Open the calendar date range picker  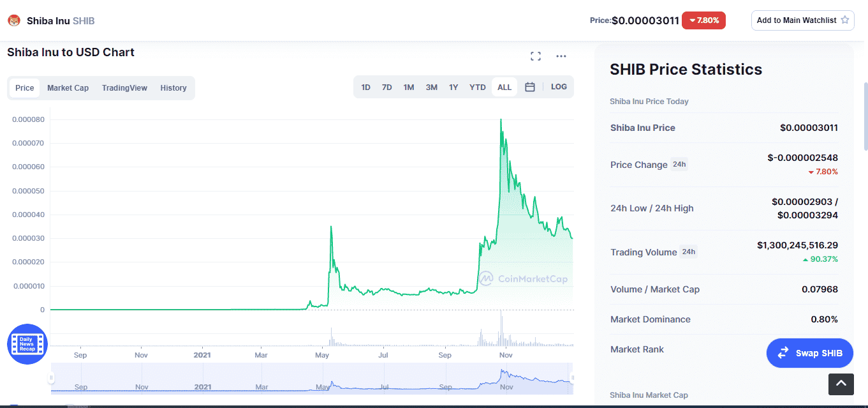529,87
